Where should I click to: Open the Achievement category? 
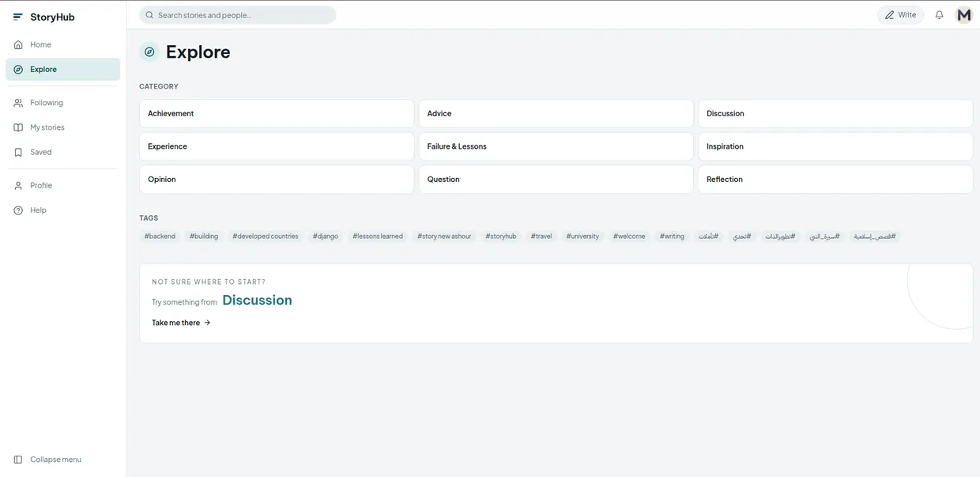tap(277, 114)
